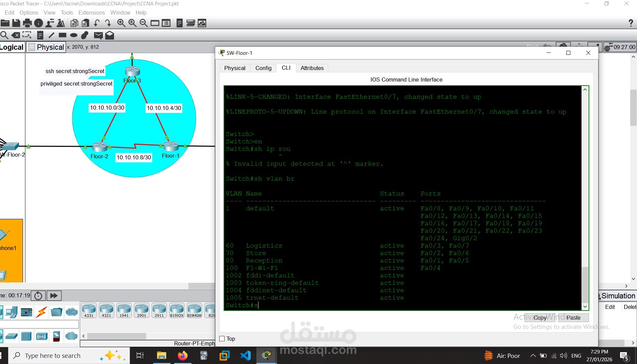Print the network using the printer icon
Image resolution: width=637 pixels, height=364 pixels.
point(27,23)
